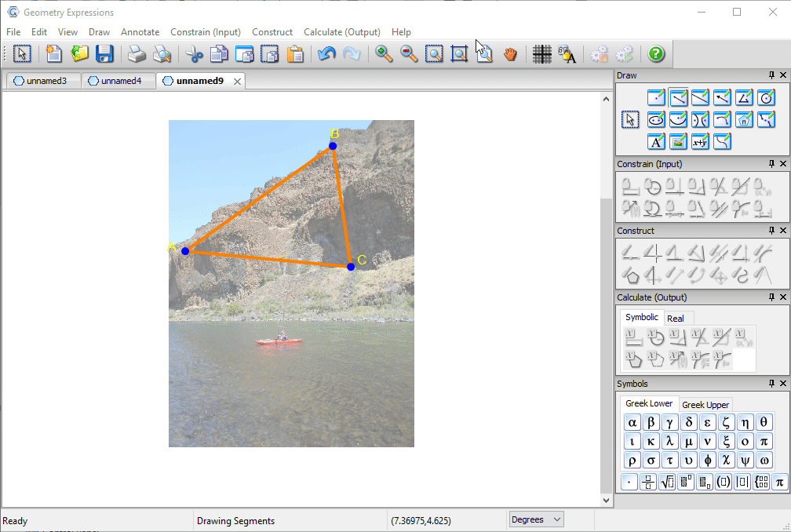Select the Expression x+y tool
The width and height of the screenshot is (791, 532).
700,142
